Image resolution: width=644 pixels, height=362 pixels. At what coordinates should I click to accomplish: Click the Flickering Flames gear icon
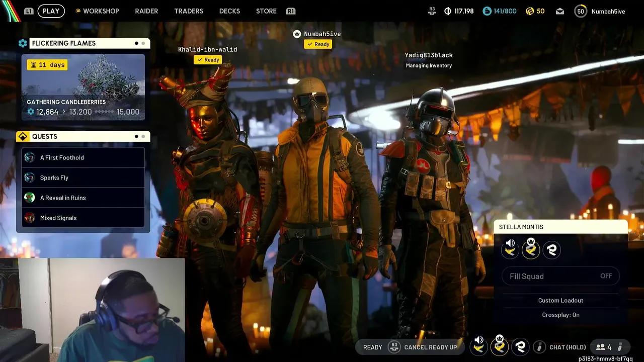coord(23,43)
